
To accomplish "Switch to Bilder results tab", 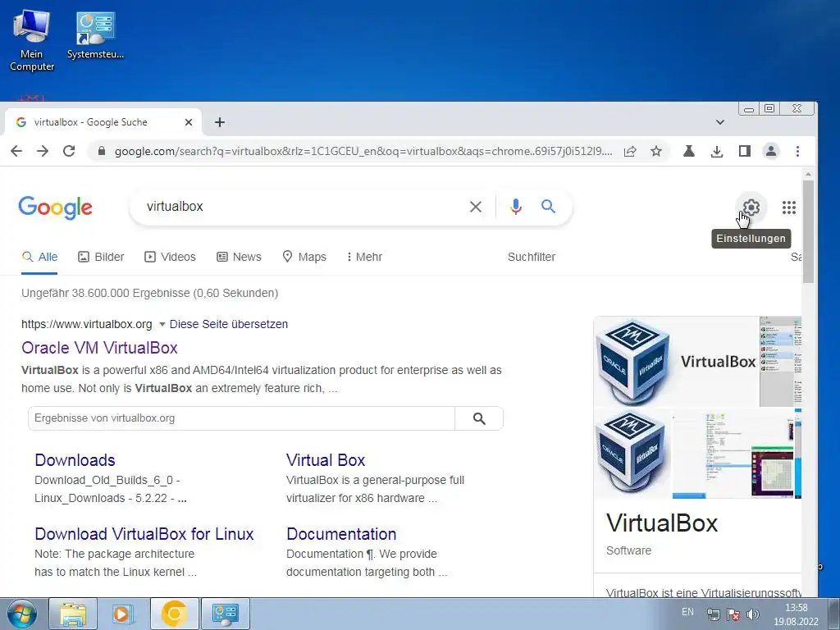I will (101, 257).
